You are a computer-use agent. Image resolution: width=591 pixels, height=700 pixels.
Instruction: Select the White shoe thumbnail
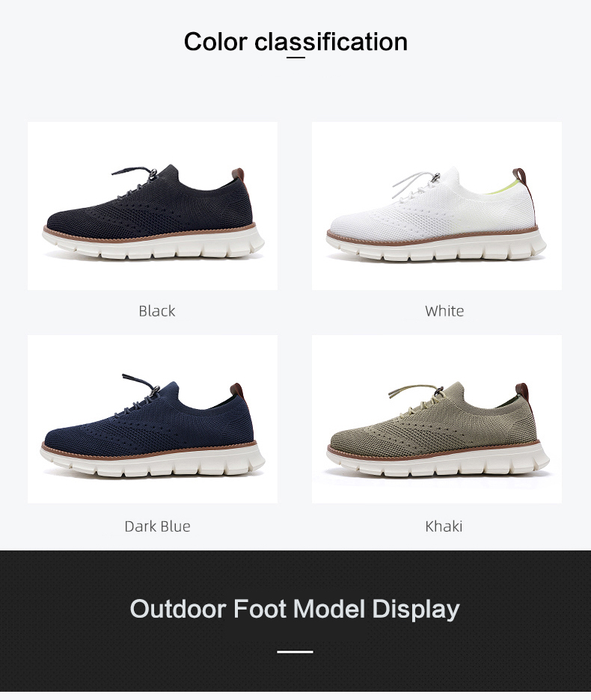click(436, 206)
